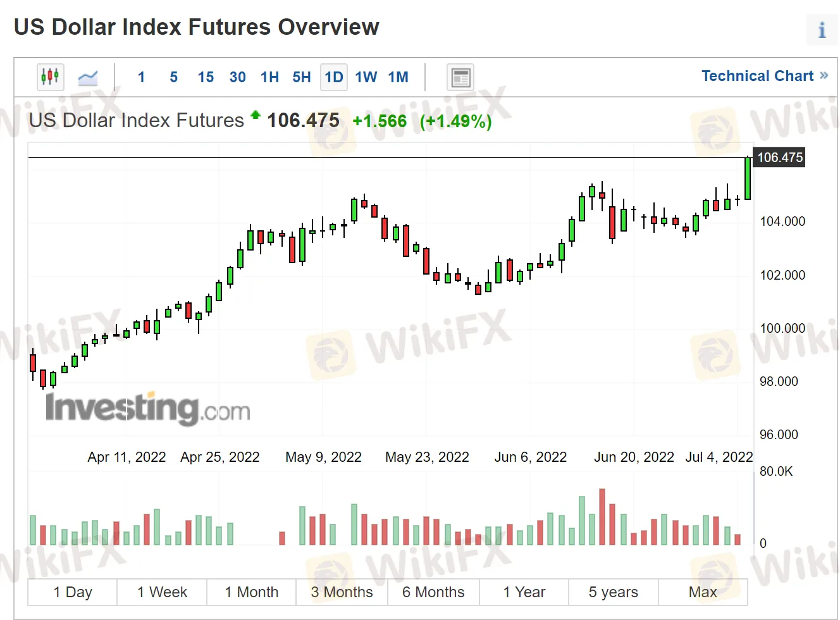Select the 5 minute interval
Screen dimensions: 840x620
174,77
